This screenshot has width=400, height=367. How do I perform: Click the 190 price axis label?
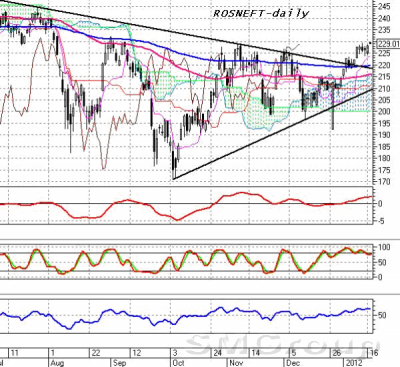pyautogui.click(x=384, y=135)
